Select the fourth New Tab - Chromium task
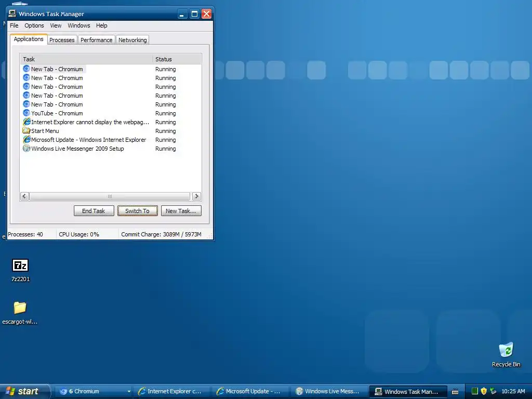This screenshot has width=532, height=399. click(57, 96)
